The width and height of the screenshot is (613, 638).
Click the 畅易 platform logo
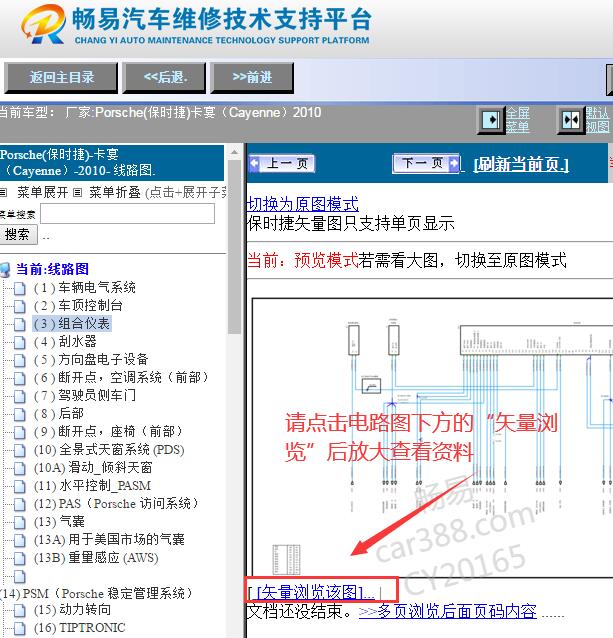43,24
